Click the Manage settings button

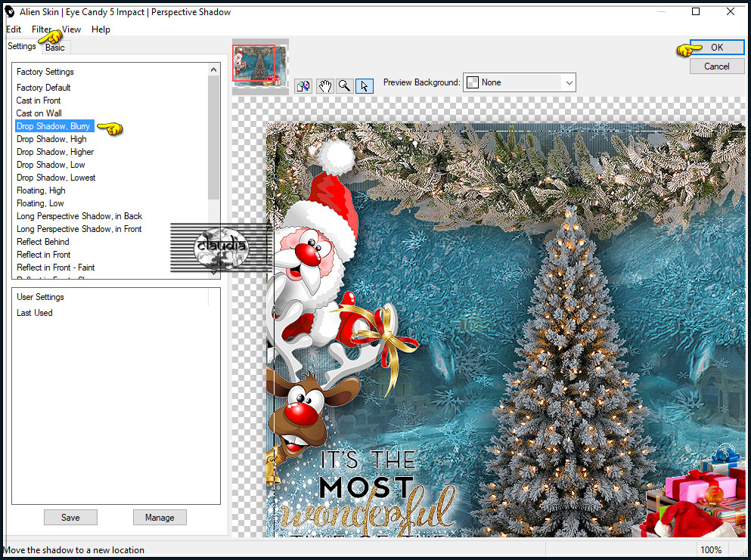[x=160, y=518]
